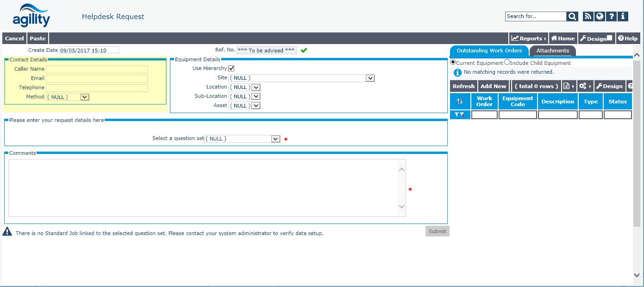The width and height of the screenshot is (644, 287).
Task: Click in the Caller Name field
Action: click(97, 70)
